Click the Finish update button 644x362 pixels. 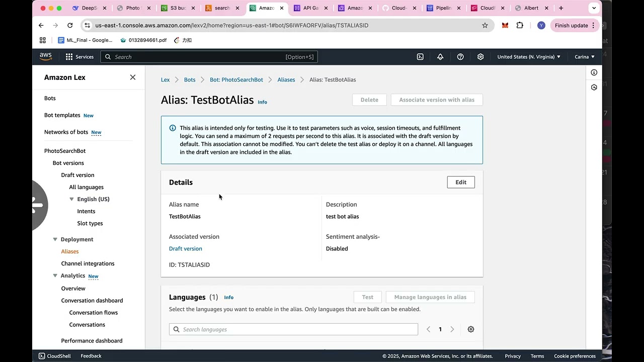575,25
